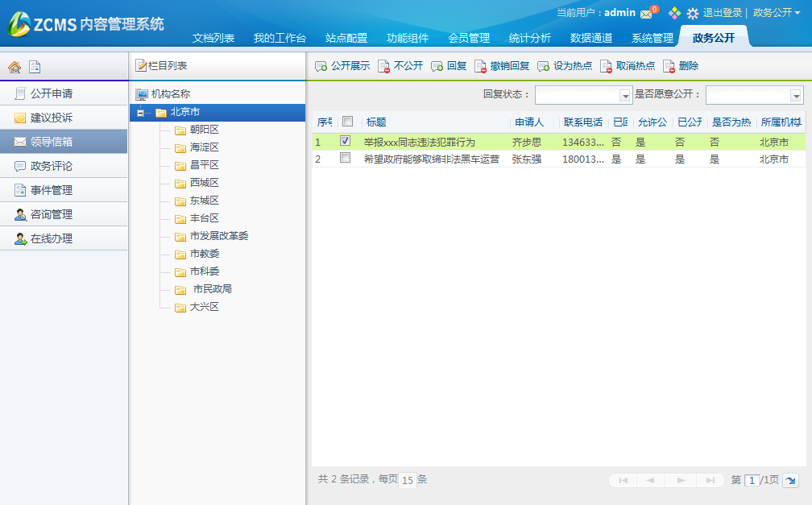
Task: Click the 撤销回复 toolbar button
Action: [502, 66]
